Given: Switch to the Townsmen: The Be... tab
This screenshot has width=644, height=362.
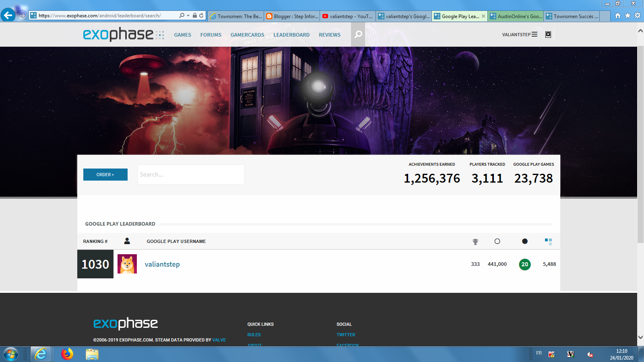Looking at the screenshot, I should coord(236,16).
